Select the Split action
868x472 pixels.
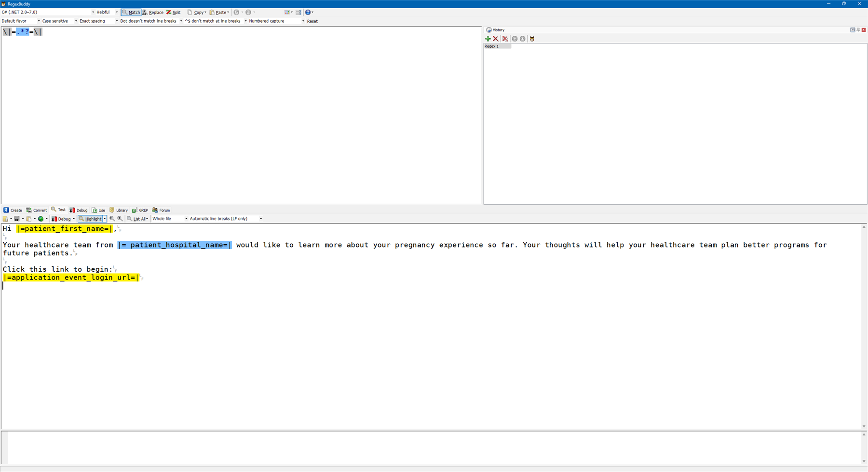pyautogui.click(x=174, y=12)
